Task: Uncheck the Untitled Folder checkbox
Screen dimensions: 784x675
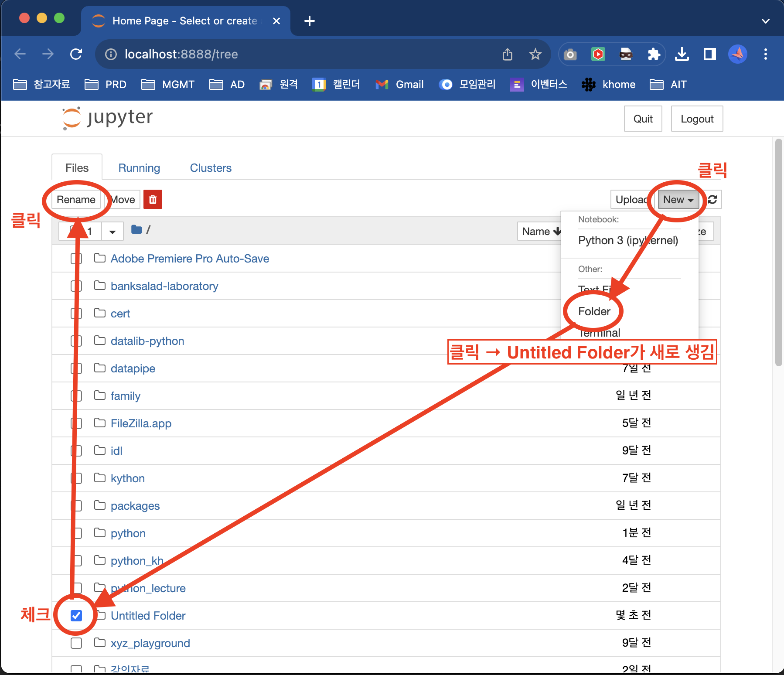Action: (76, 616)
